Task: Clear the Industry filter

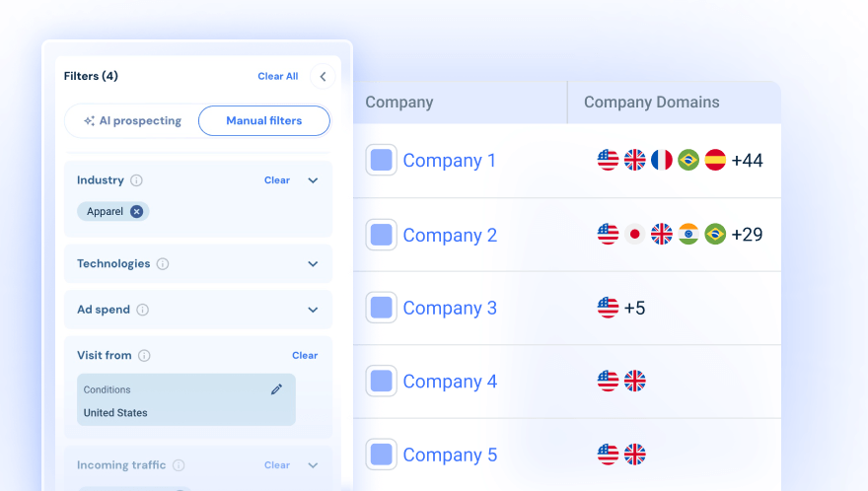Action: (277, 180)
